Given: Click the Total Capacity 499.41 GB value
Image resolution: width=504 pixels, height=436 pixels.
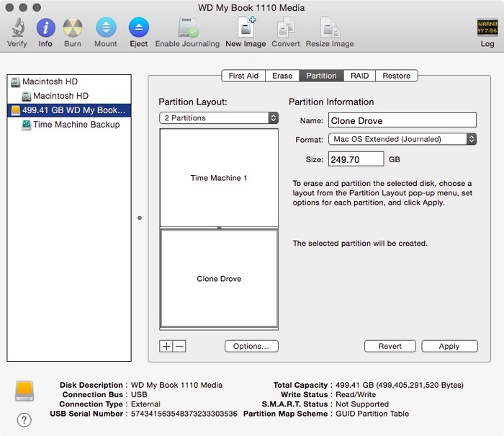Looking at the screenshot, I should tap(400, 385).
